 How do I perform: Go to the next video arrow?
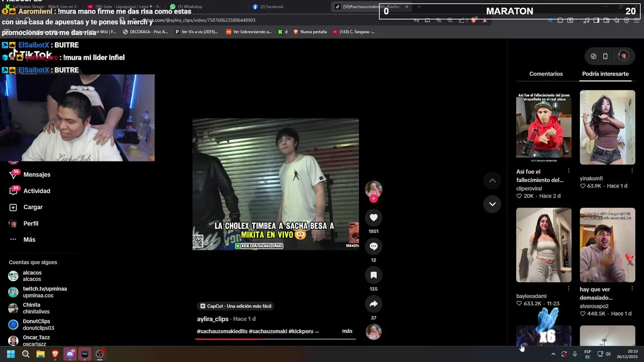(x=492, y=204)
